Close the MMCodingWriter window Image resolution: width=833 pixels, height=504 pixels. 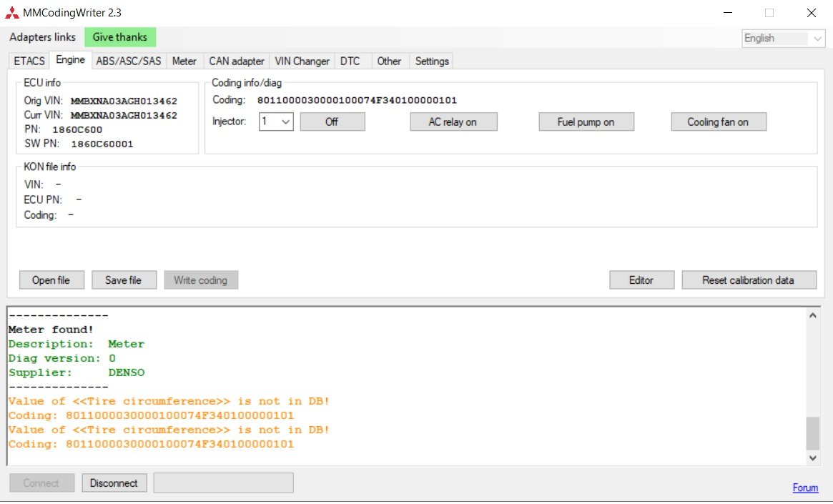coord(812,13)
